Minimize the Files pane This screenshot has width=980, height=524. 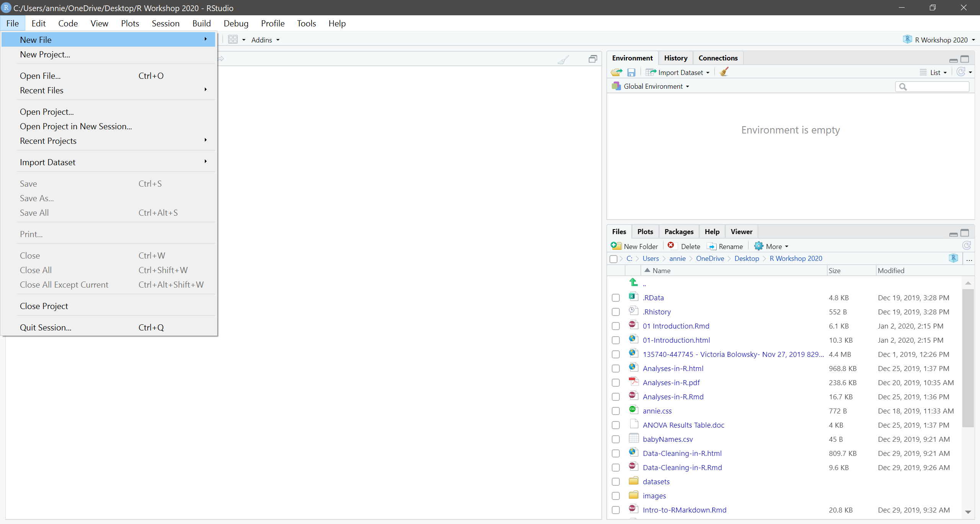(954, 234)
